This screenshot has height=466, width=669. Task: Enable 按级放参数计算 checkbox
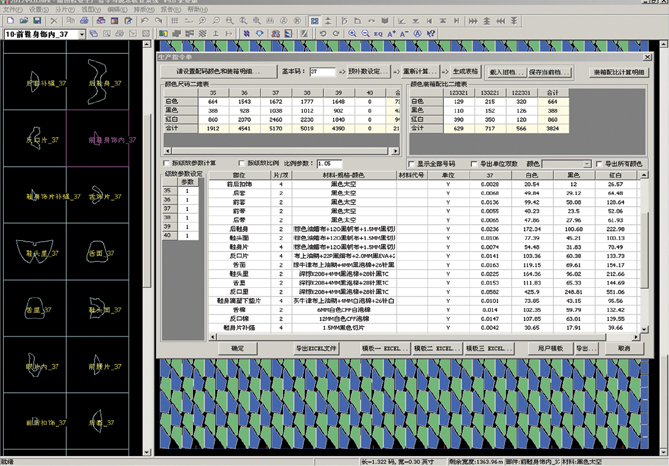(x=167, y=163)
